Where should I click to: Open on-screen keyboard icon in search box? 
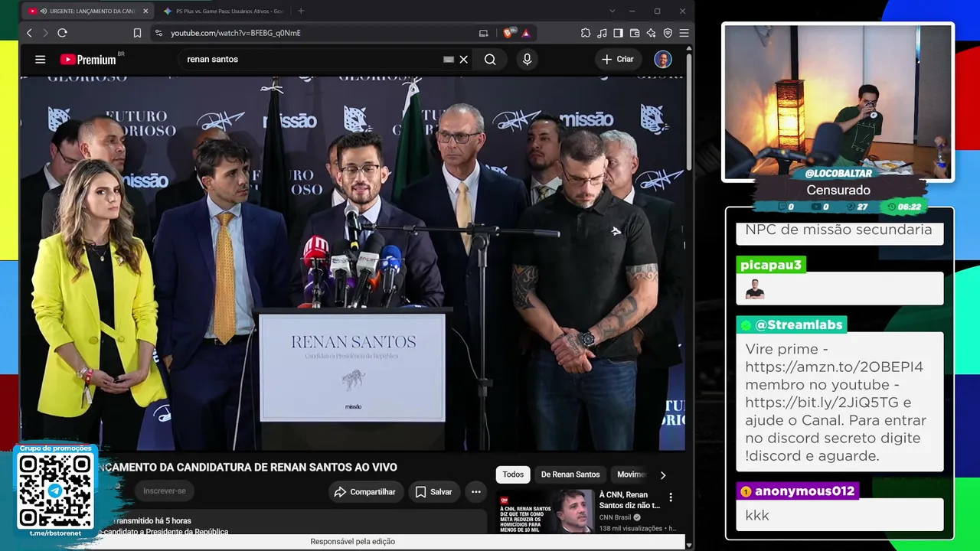tap(449, 59)
